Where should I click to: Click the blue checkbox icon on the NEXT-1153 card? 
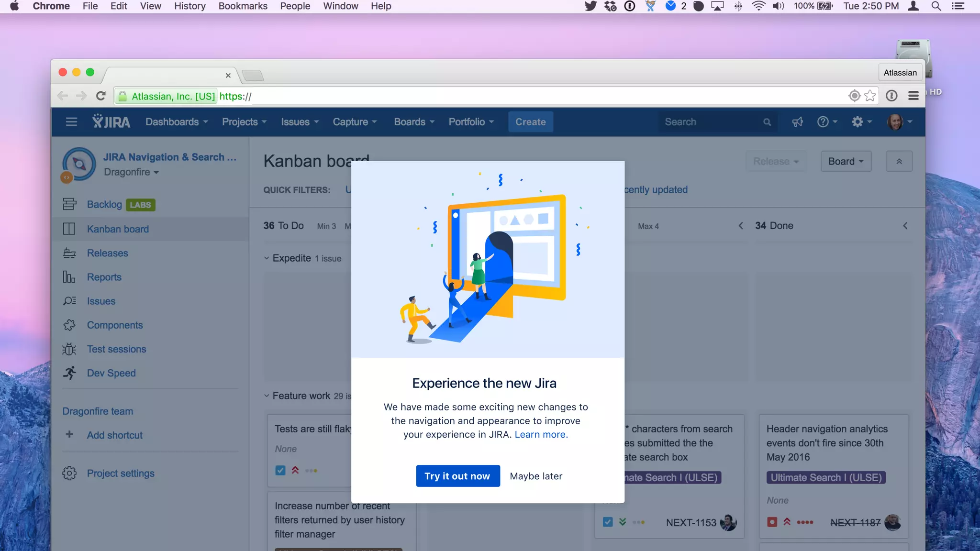click(x=608, y=522)
